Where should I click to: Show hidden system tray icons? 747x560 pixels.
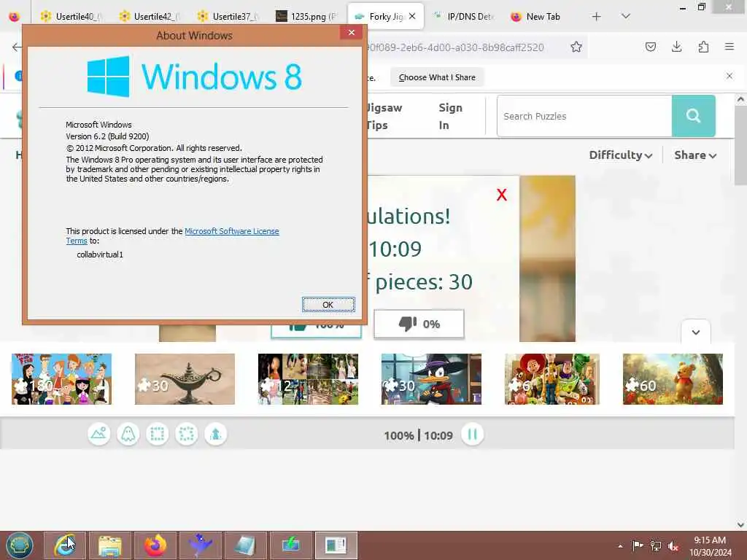tap(620, 546)
